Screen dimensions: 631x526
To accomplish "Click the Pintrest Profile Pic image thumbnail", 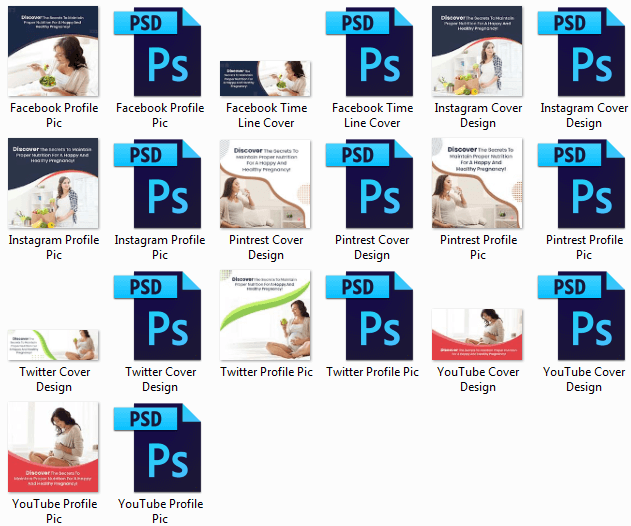I will 477,183.
